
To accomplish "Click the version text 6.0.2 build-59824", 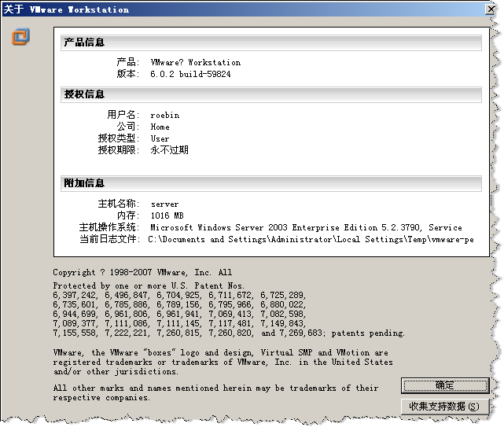I will tap(190, 74).
